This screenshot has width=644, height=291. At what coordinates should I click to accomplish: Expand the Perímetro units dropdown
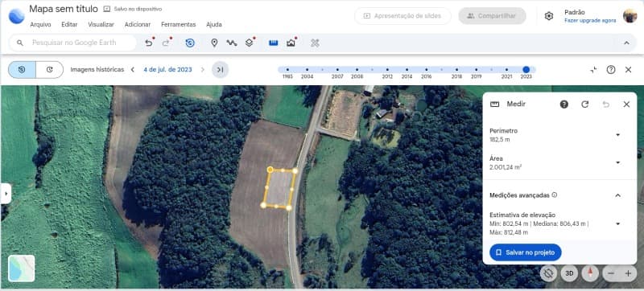point(617,135)
